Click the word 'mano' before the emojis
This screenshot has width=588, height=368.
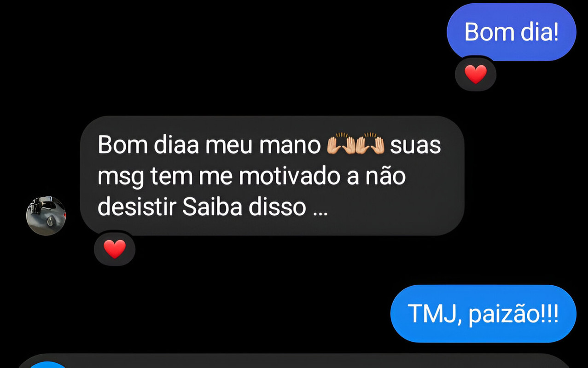[x=290, y=146]
